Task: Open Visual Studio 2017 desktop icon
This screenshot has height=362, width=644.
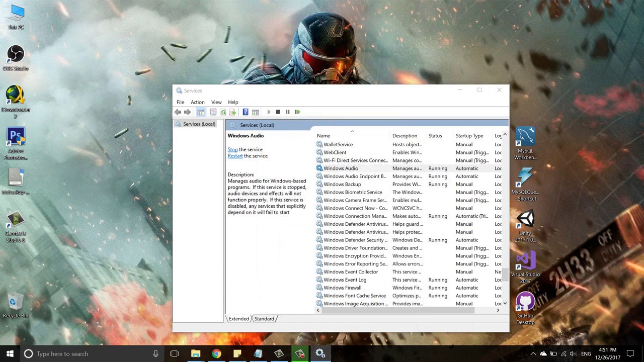Action: pos(525,268)
